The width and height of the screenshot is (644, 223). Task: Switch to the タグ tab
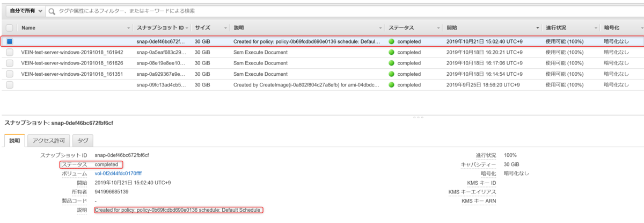(x=83, y=141)
